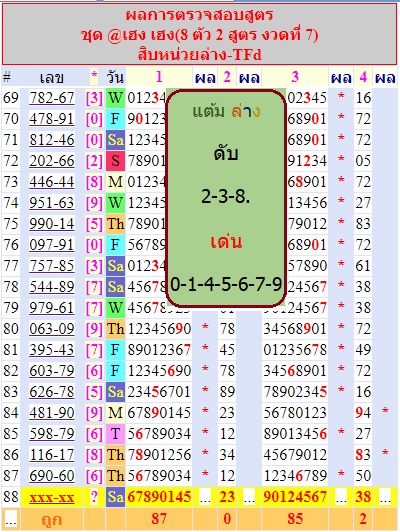Select 0-1-4-5-6-7-9 in the green popup
The image size is (400, 532).
tap(226, 284)
